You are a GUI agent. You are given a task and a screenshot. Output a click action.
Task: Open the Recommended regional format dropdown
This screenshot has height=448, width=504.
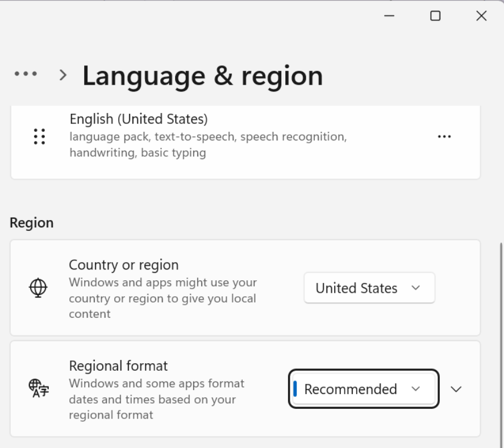click(x=363, y=389)
